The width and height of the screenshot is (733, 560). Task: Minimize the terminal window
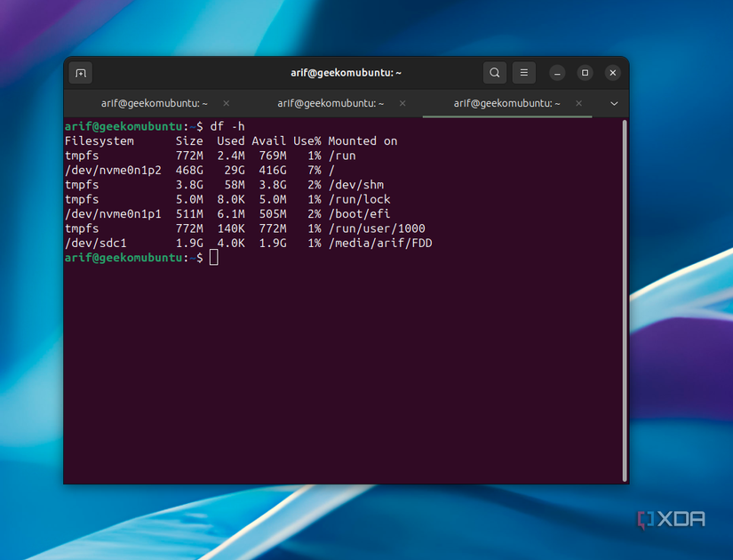(x=557, y=73)
